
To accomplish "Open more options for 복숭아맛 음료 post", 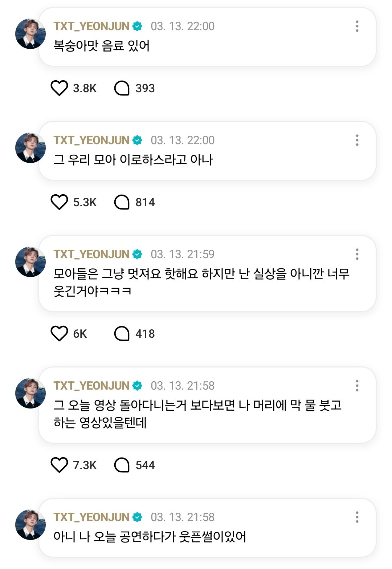I will pos(357,26).
